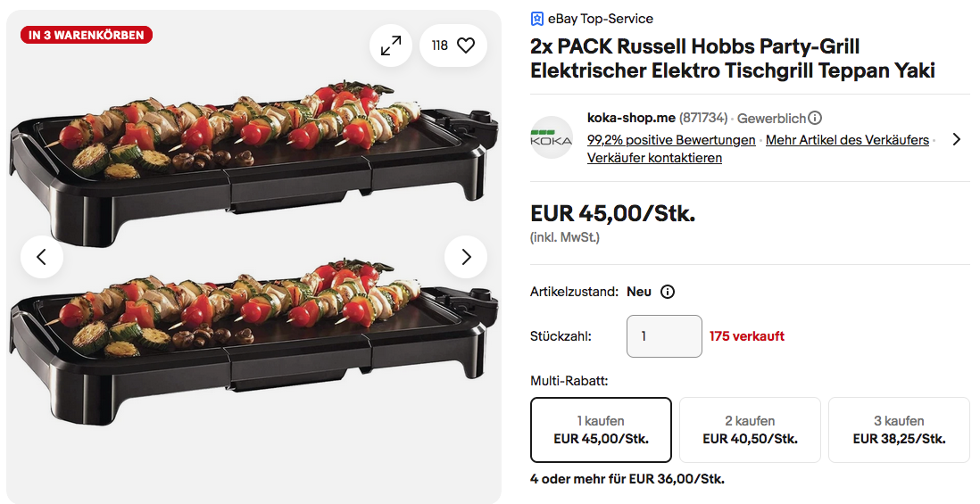View 99,2% positive Bewertungen
Screen dimensions: 980x504
671,140
